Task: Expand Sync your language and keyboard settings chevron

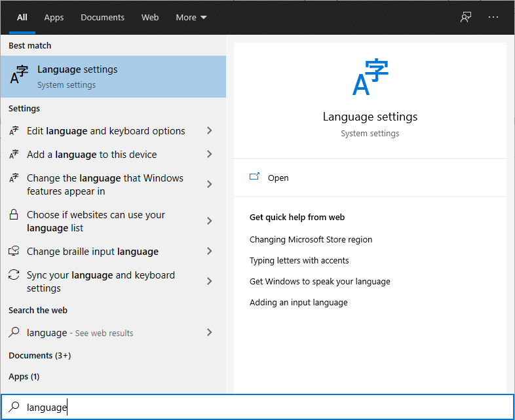Action: tap(210, 282)
